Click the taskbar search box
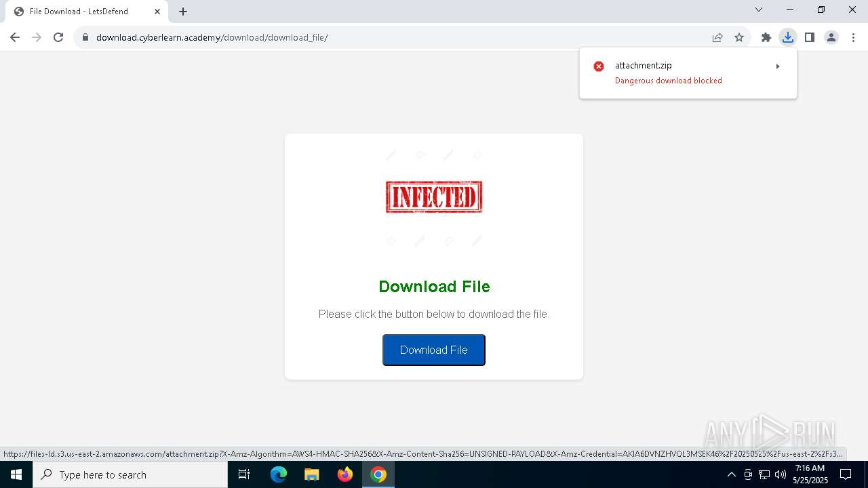Viewport: 868px width, 488px height. (130, 474)
